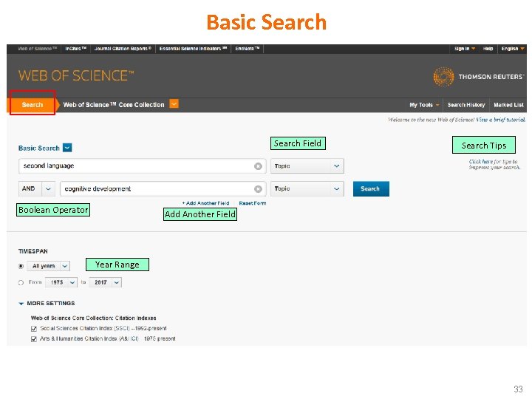The image size is (532, 399).
Task: Click the Web of Science logo
Action: [x=76, y=75]
